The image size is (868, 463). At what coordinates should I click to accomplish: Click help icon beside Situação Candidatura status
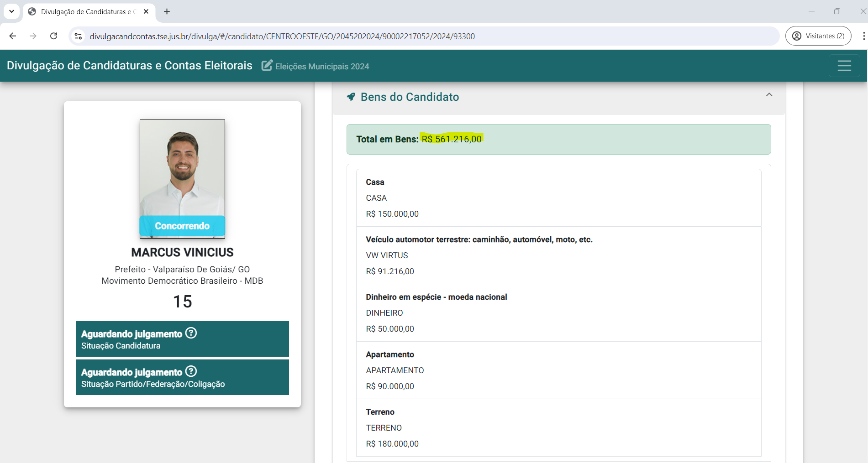[191, 333]
